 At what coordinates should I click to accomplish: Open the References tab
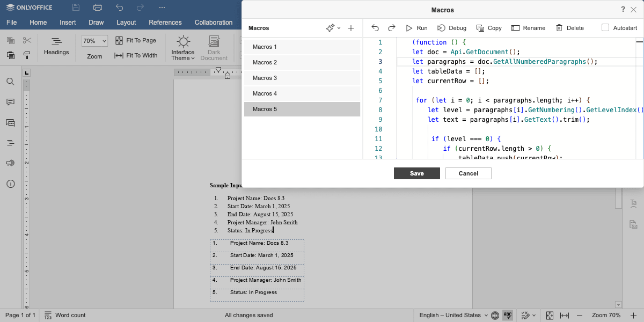[x=165, y=23]
